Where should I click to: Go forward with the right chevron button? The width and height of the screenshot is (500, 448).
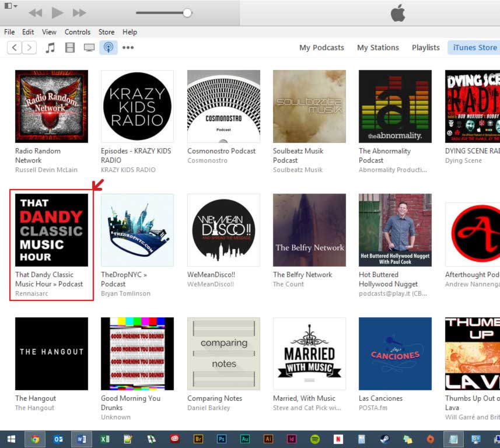[29, 47]
